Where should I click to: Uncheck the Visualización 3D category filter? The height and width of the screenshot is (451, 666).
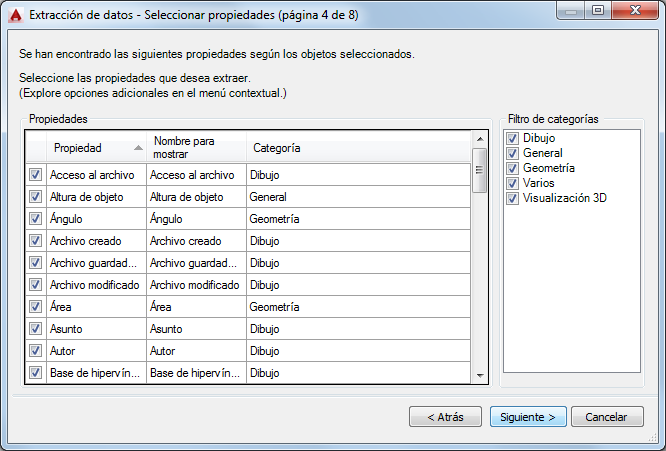coord(513,198)
